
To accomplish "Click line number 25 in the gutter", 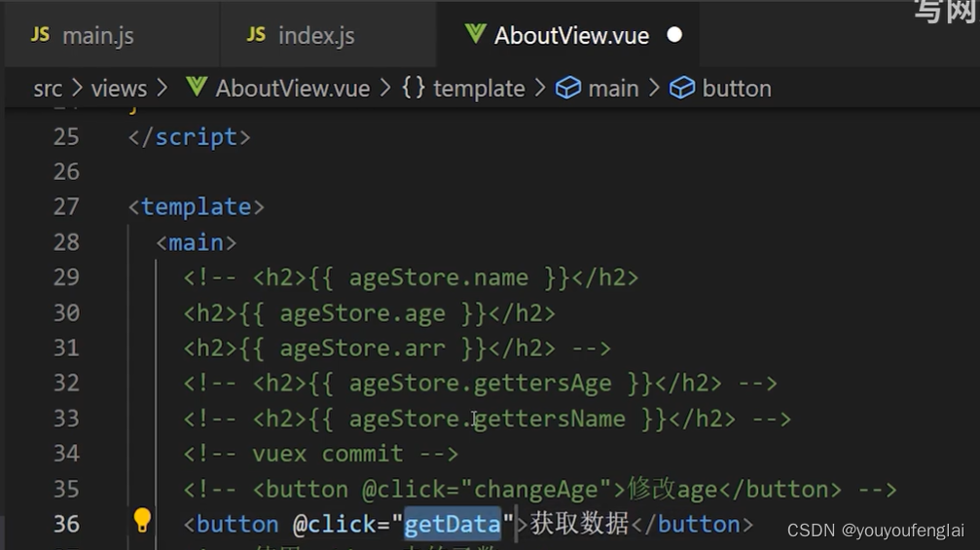I will (x=66, y=137).
